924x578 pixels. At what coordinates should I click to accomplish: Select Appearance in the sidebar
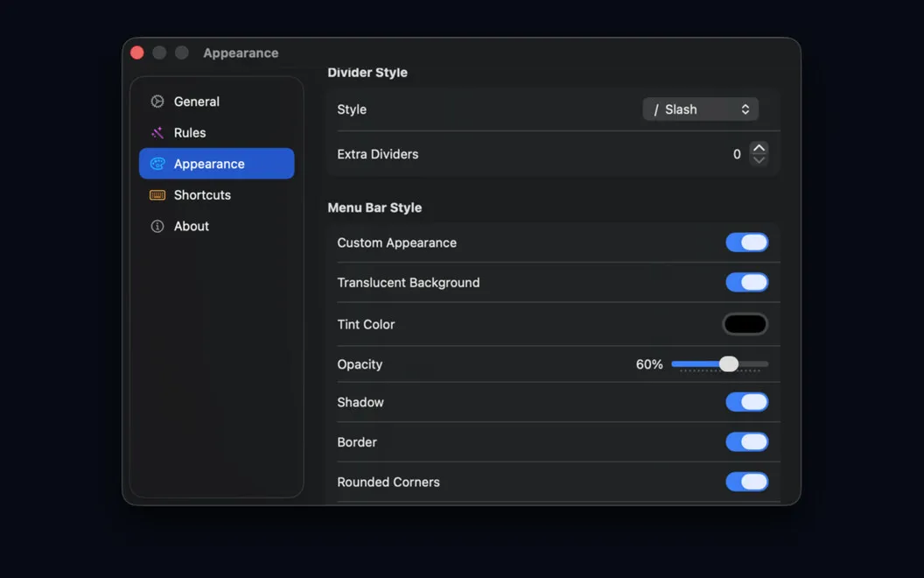click(x=216, y=164)
